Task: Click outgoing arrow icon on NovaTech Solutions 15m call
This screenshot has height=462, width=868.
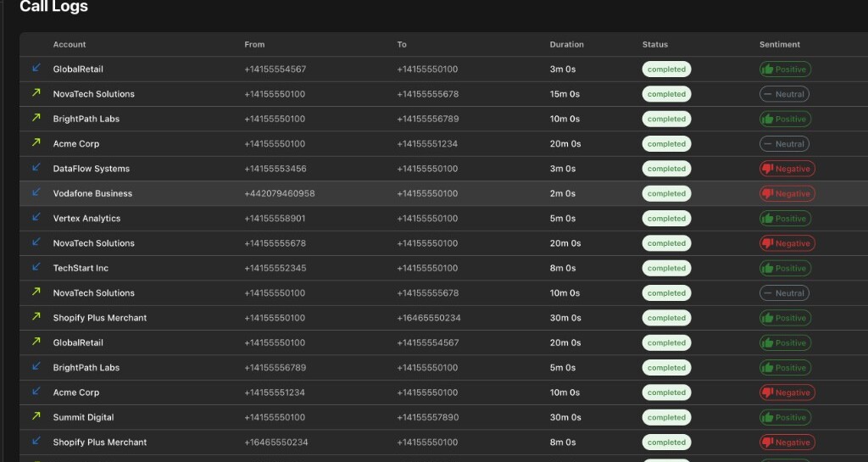Action: 36,93
